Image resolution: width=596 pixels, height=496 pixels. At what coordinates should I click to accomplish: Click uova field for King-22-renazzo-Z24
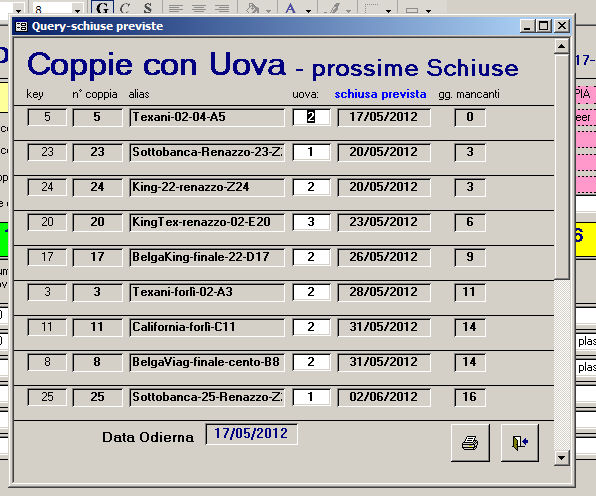(x=311, y=187)
